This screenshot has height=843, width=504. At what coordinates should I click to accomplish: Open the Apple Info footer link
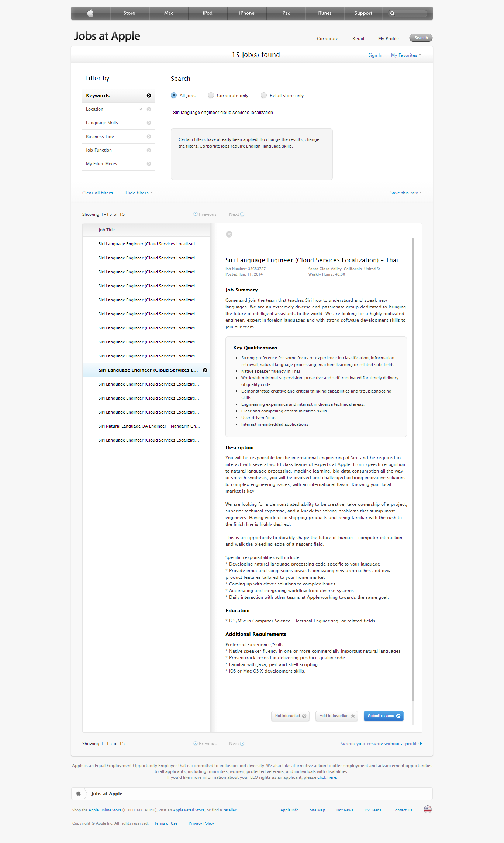coord(289,810)
